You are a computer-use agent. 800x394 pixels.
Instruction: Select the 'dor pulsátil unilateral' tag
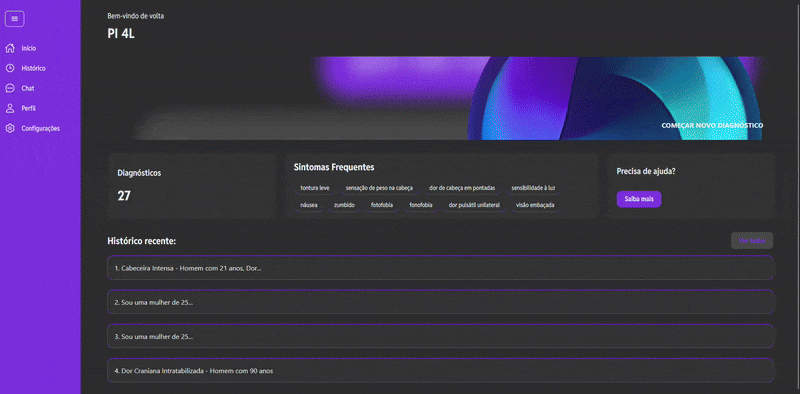coord(474,205)
